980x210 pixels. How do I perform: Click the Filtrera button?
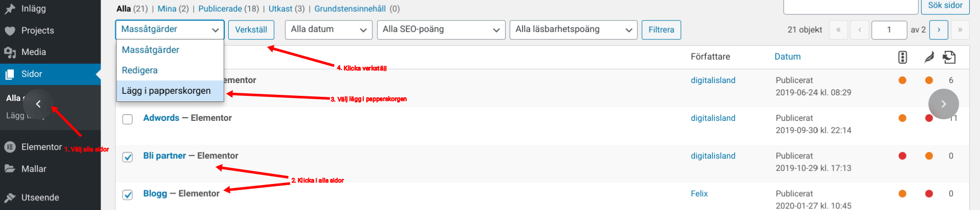[x=661, y=30]
